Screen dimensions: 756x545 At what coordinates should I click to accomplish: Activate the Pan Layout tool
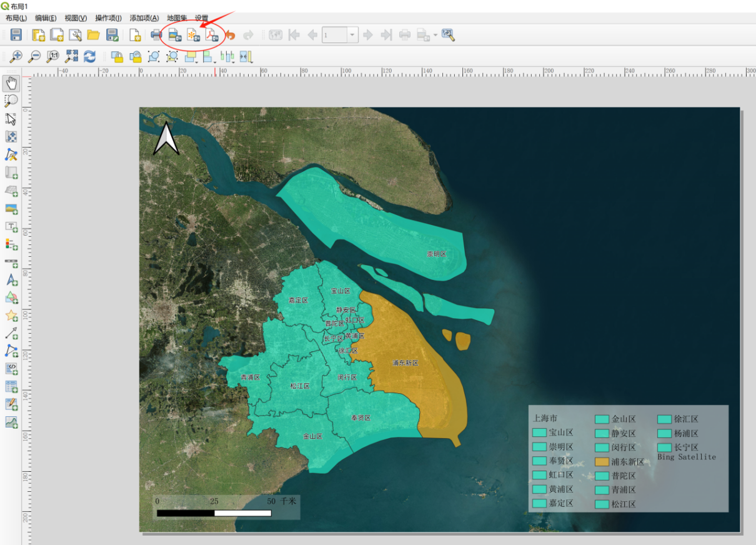10,82
